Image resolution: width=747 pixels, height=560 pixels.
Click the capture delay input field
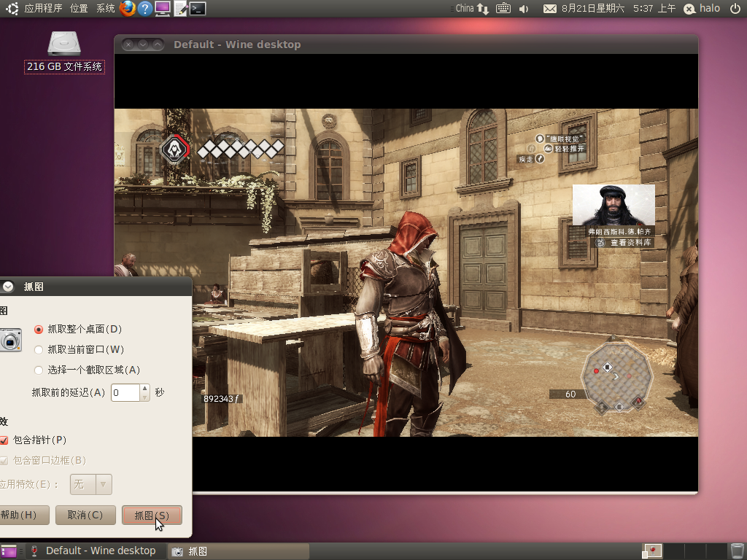pos(125,393)
